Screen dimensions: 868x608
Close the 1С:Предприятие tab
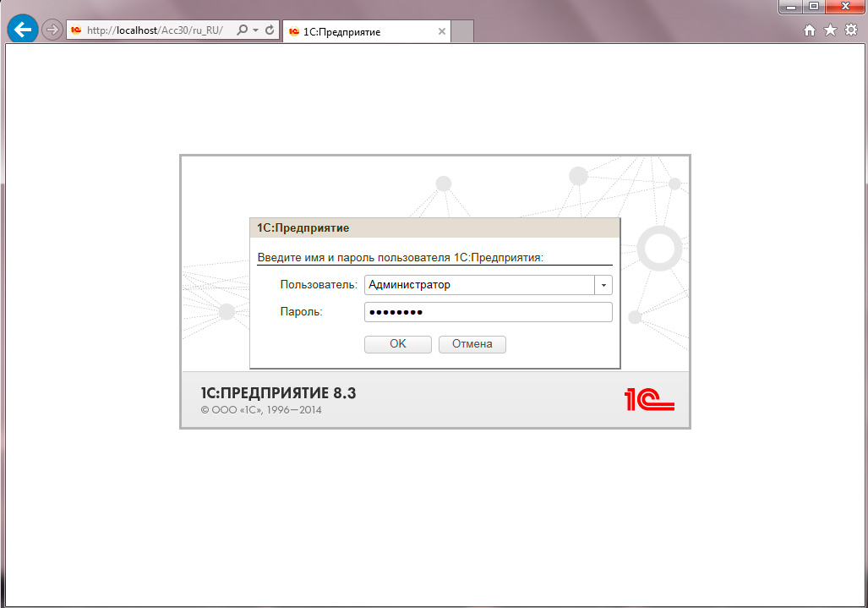pos(441,31)
